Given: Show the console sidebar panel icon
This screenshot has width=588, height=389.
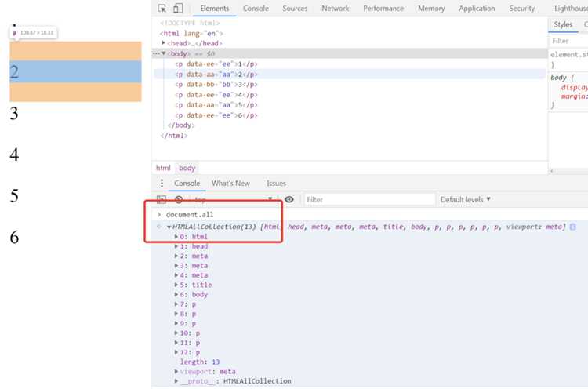Looking at the screenshot, I should pyautogui.click(x=162, y=199).
